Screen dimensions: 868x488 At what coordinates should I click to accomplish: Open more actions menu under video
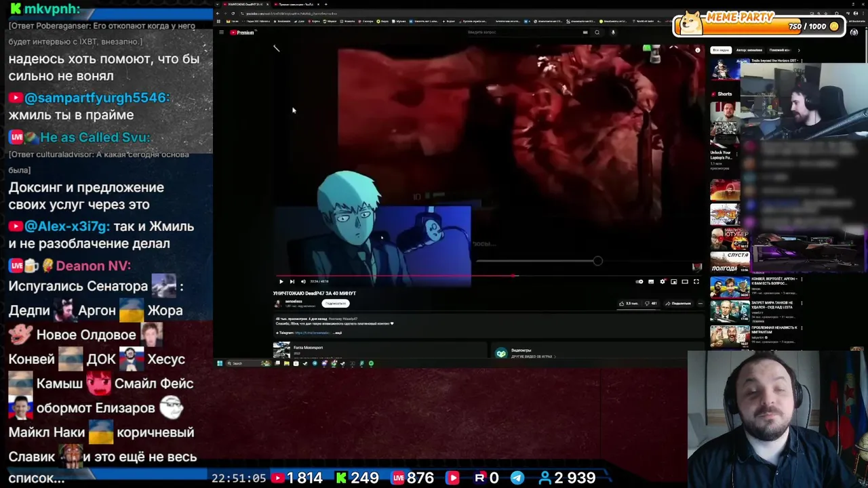[700, 304]
